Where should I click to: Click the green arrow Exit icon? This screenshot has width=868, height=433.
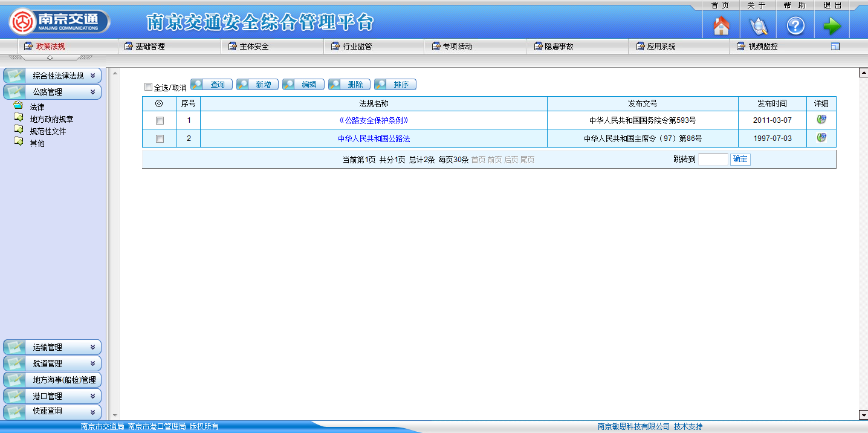click(x=832, y=26)
